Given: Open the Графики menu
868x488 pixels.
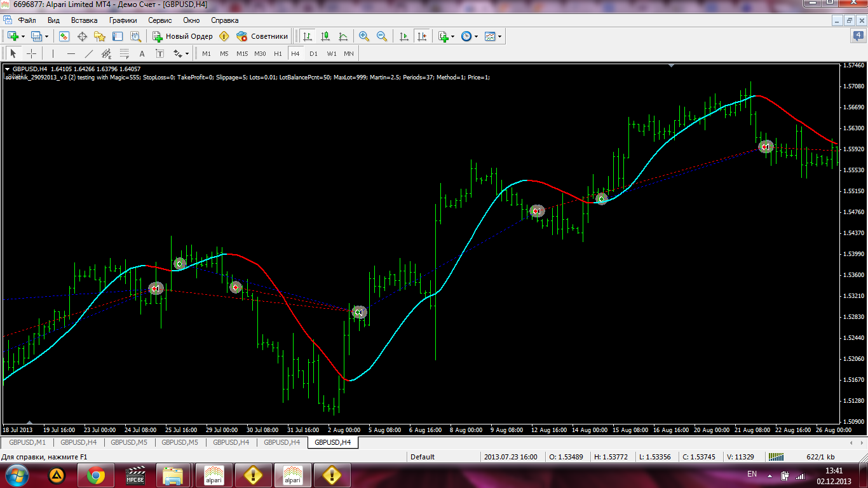Looking at the screenshot, I should pos(123,20).
